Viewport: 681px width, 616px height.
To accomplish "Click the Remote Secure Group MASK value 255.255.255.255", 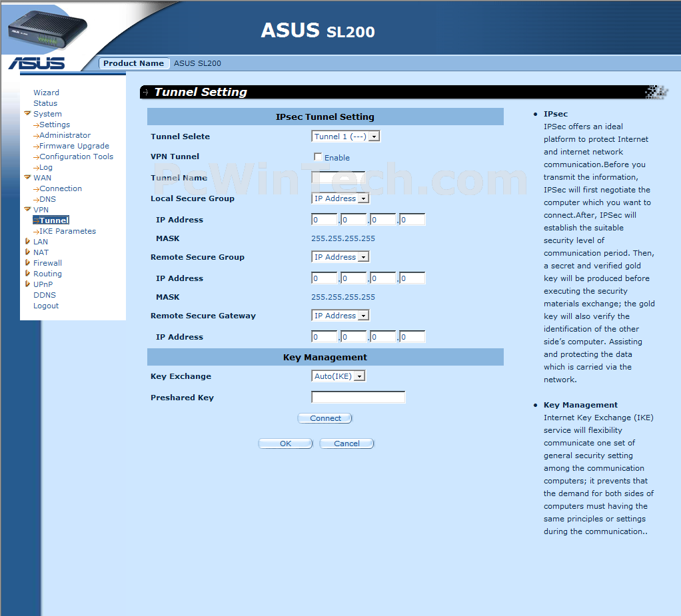I will 343,297.
